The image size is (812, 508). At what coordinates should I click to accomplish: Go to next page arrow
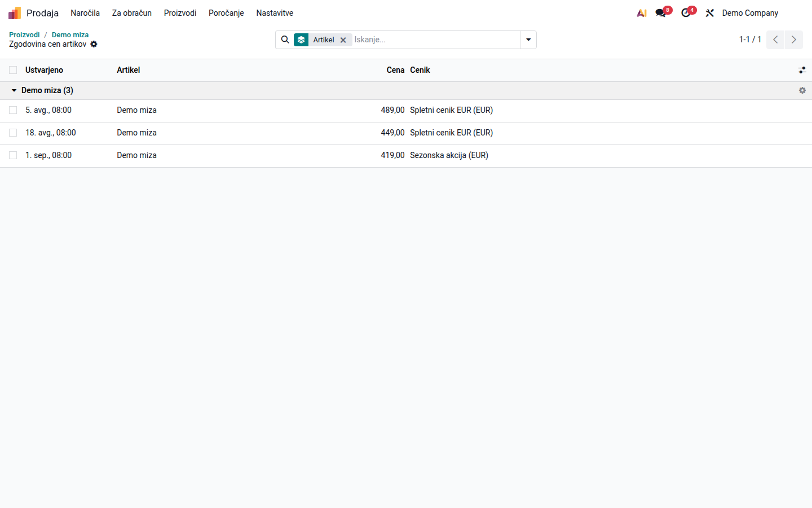tap(794, 40)
